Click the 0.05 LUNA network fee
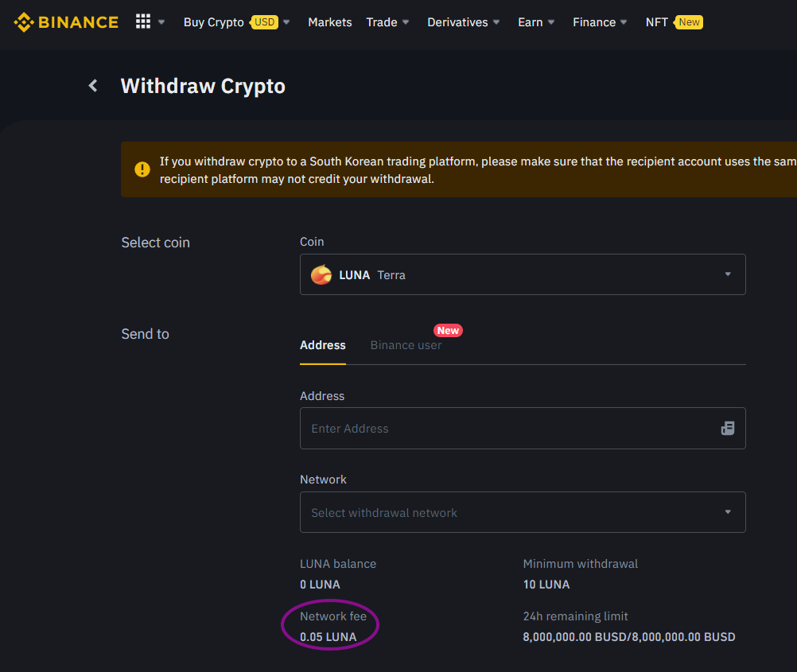This screenshot has width=797, height=672. [328, 637]
